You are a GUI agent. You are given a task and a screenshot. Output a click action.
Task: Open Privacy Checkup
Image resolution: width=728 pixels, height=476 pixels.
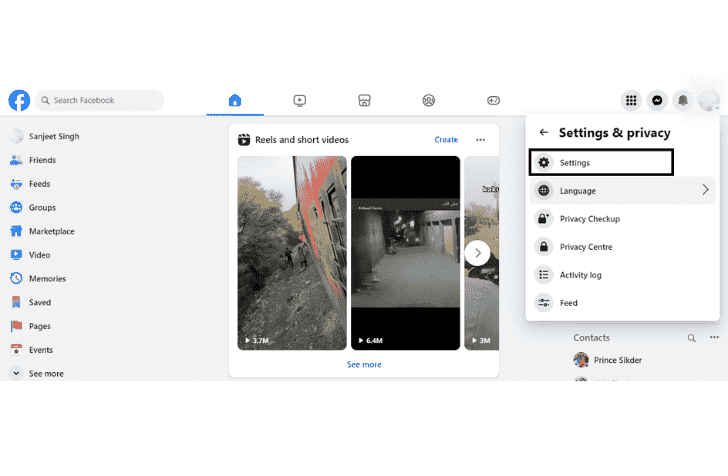(x=622, y=219)
